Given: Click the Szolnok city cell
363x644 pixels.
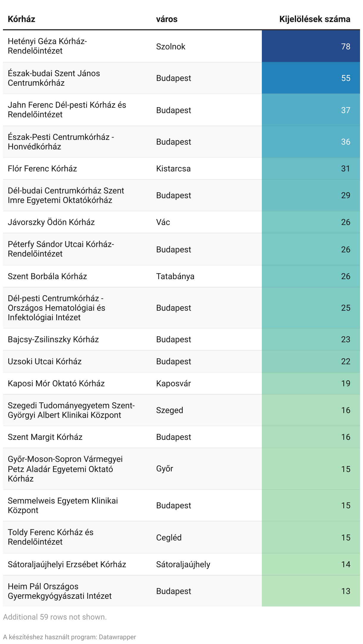Looking at the screenshot, I should point(170,46).
